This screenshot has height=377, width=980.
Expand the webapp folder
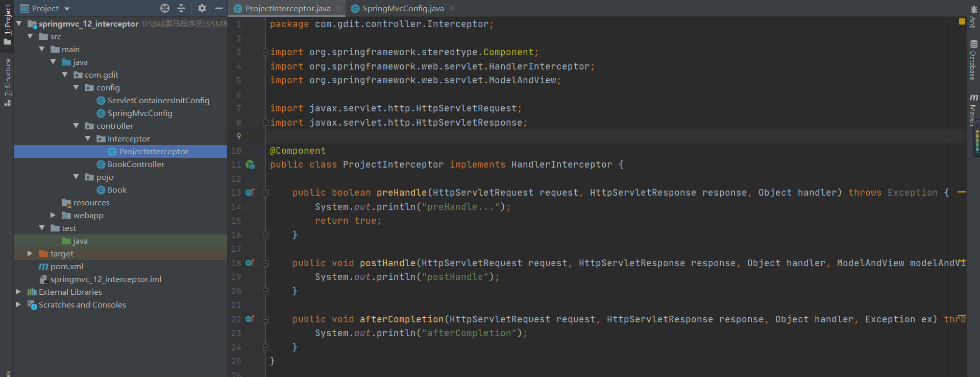(x=53, y=215)
